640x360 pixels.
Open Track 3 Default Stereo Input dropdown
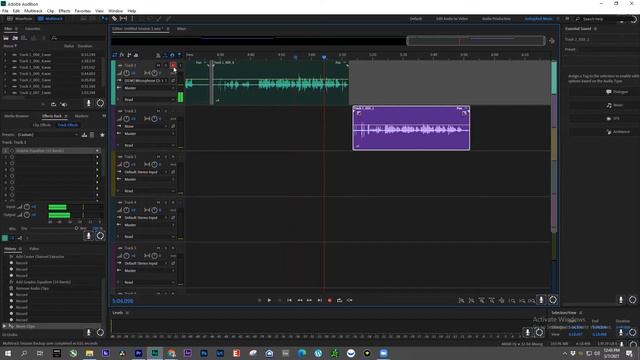[x=146, y=172]
